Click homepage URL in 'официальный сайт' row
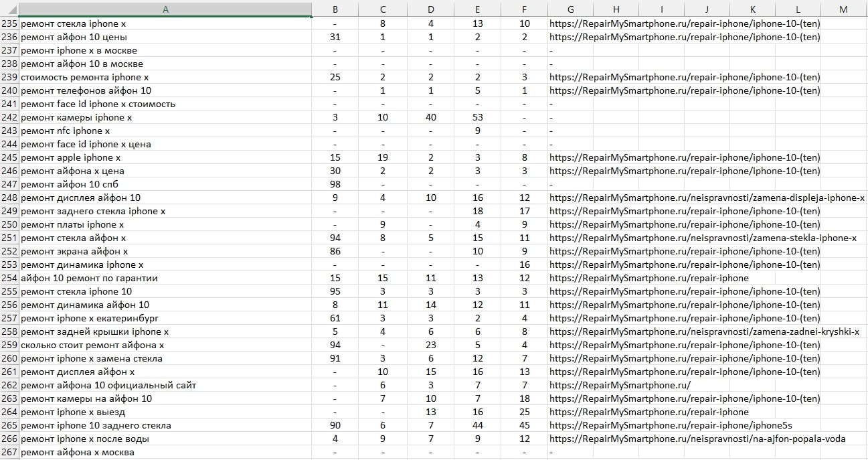 [x=620, y=385]
